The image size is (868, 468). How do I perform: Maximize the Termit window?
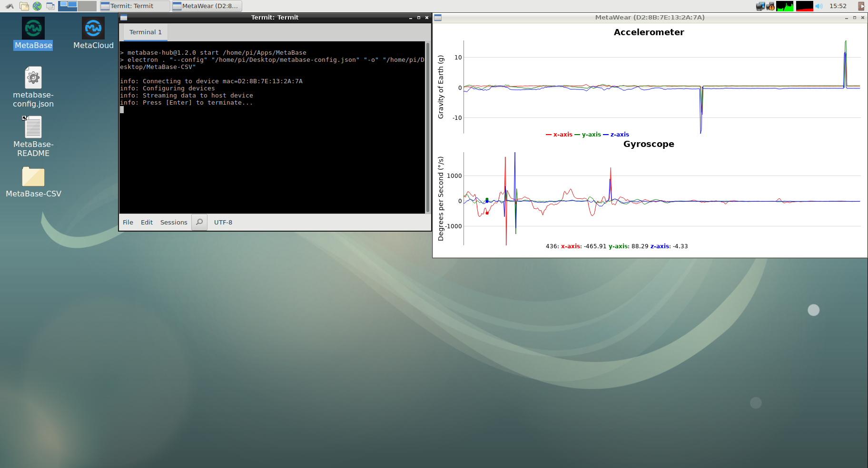click(x=419, y=18)
